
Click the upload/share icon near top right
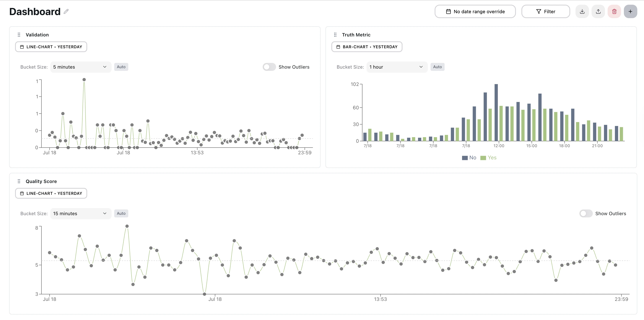pos(598,11)
